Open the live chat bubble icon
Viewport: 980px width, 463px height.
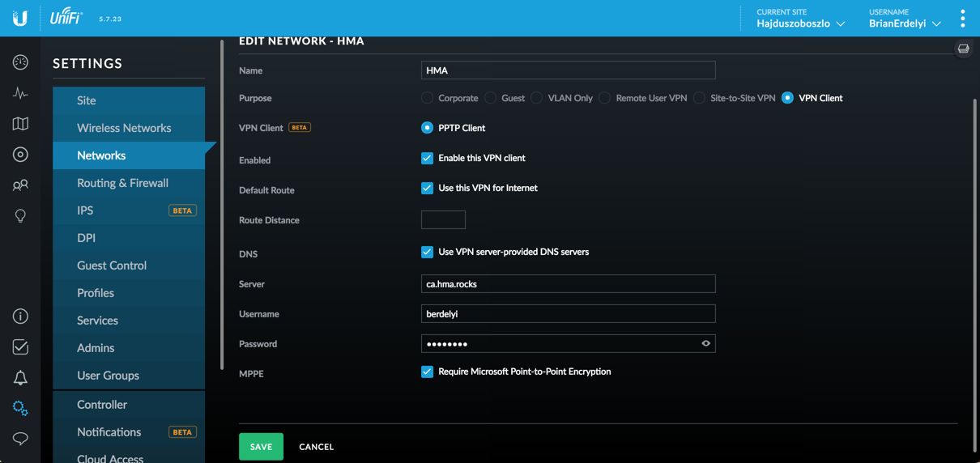click(x=20, y=439)
